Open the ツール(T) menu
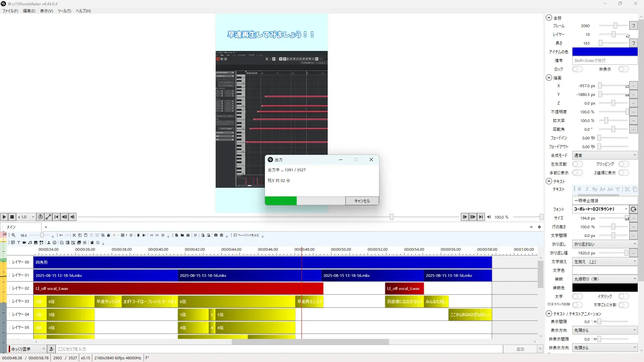 click(x=64, y=11)
